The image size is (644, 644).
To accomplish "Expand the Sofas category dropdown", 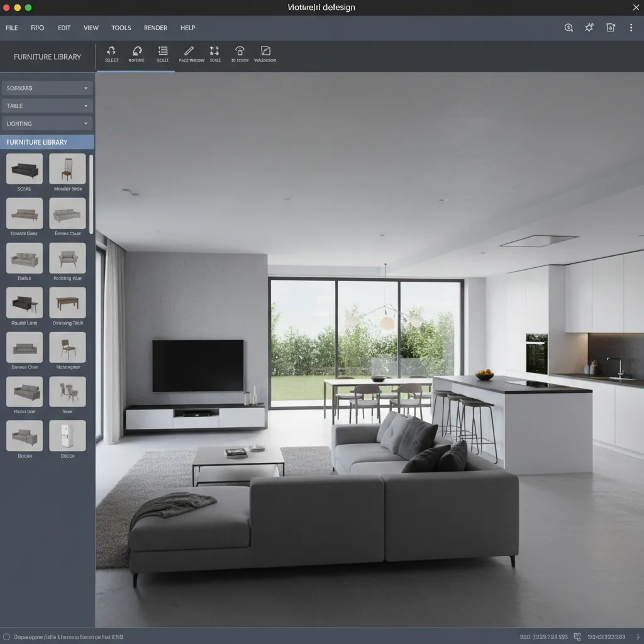I will tap(47, 88).
